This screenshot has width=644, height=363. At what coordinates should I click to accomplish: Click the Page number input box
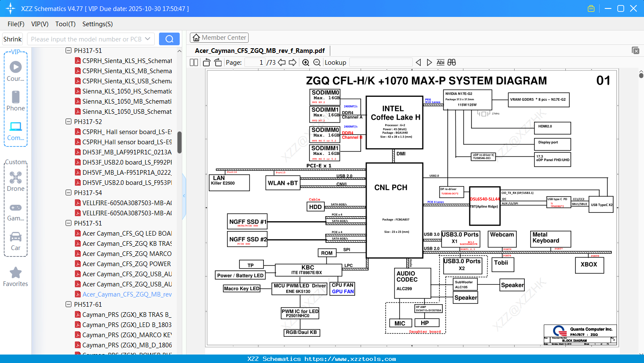tap(255, 62)
